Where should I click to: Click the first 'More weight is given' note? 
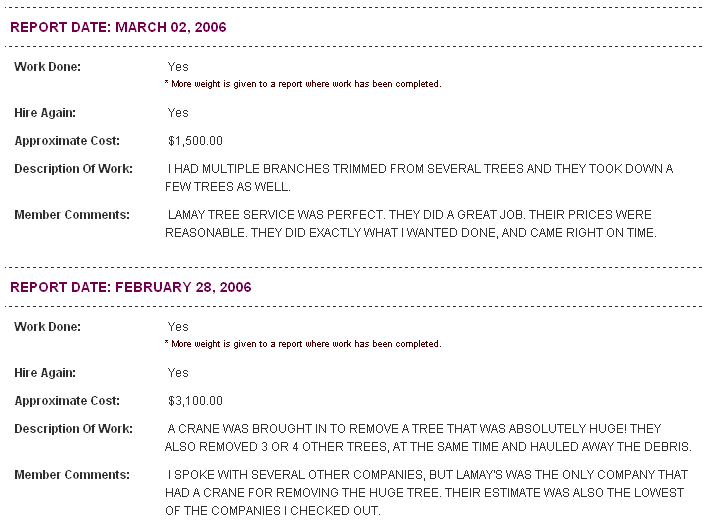click(303, 84)
